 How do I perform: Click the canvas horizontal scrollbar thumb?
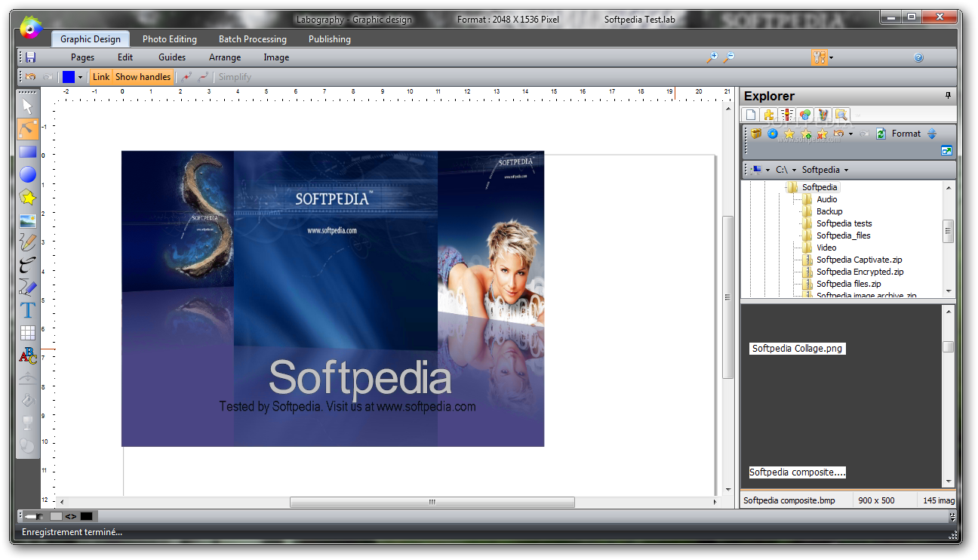[432, 502]
